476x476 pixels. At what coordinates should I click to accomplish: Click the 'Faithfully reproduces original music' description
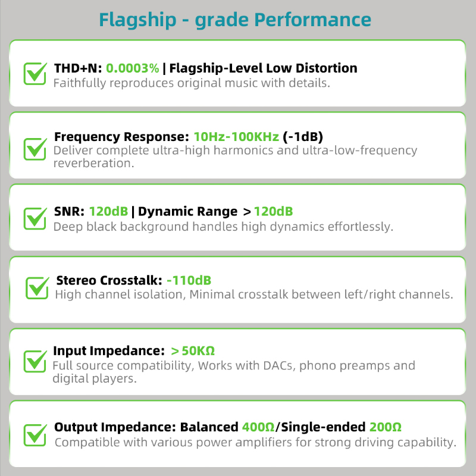(x=192, y=83)
